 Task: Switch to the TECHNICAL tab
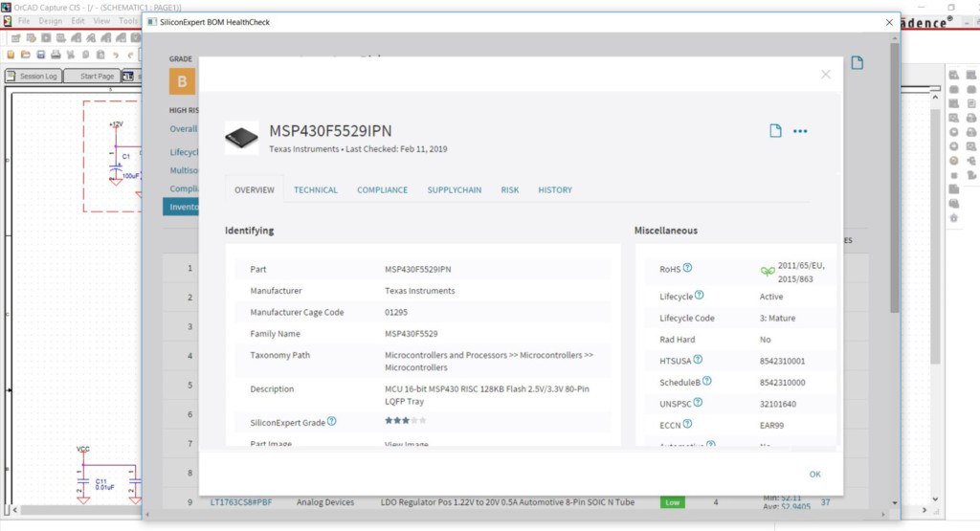(x=315, y=190)
